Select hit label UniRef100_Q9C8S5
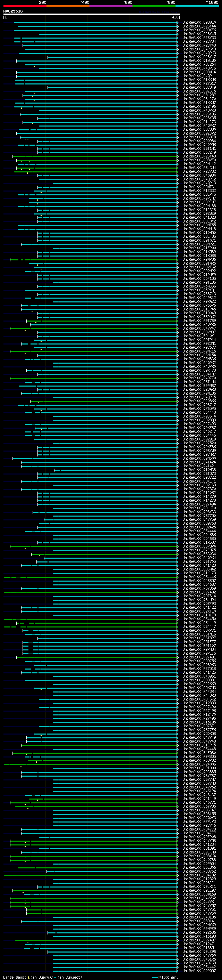 click(199, 772)
